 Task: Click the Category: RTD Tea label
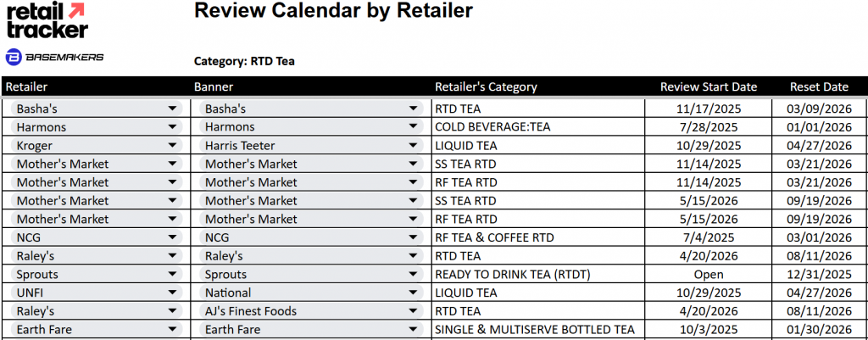[244, 61]
